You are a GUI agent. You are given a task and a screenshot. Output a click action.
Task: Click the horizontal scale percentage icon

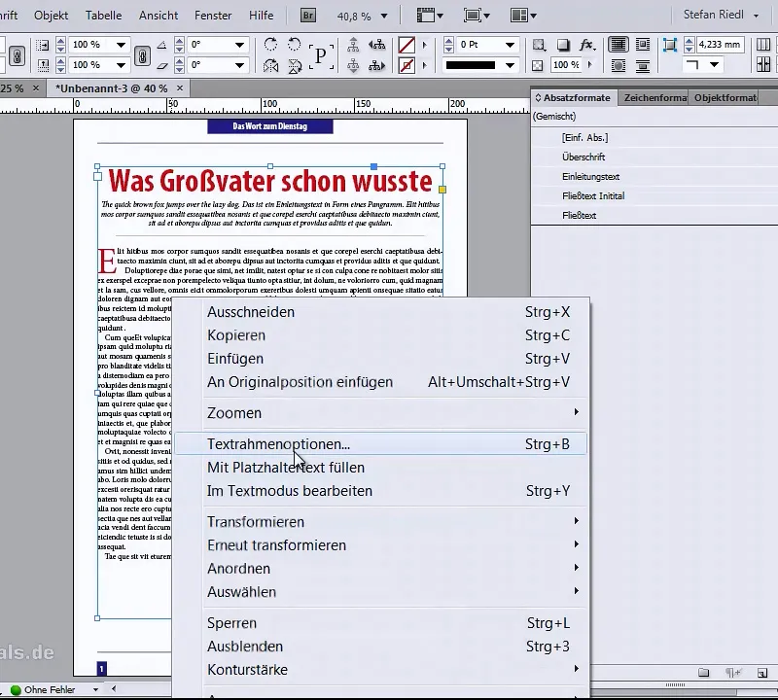43,45
